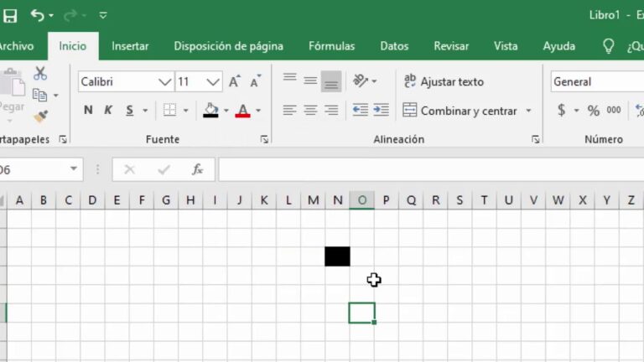Open the Calibri font name dropdown

[164, 81]
